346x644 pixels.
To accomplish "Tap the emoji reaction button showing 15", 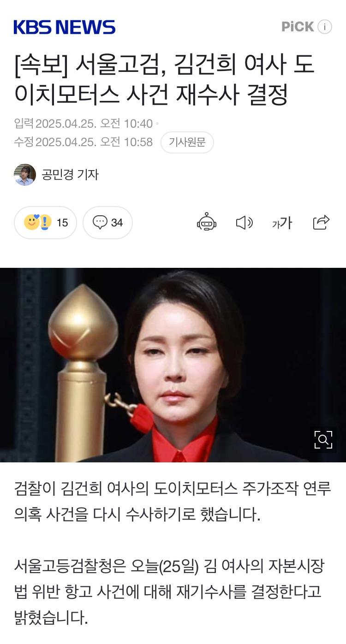I will (46, 223).
